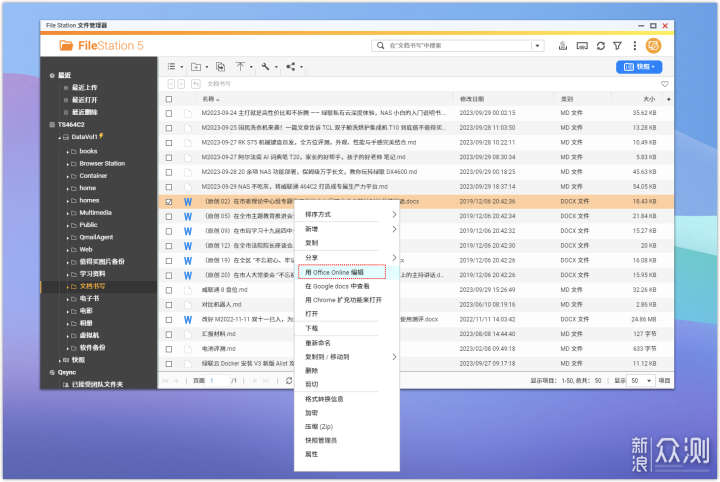720x482 pixels.
Task: Select 压缩 (Zip) from the context menu
Action: tap(319, 426)
